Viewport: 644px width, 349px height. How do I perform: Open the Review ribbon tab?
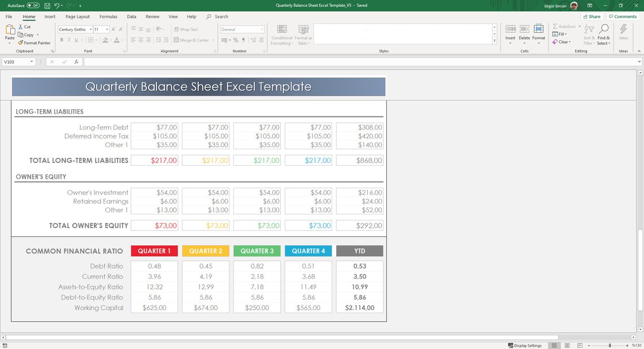click(153, 16)
